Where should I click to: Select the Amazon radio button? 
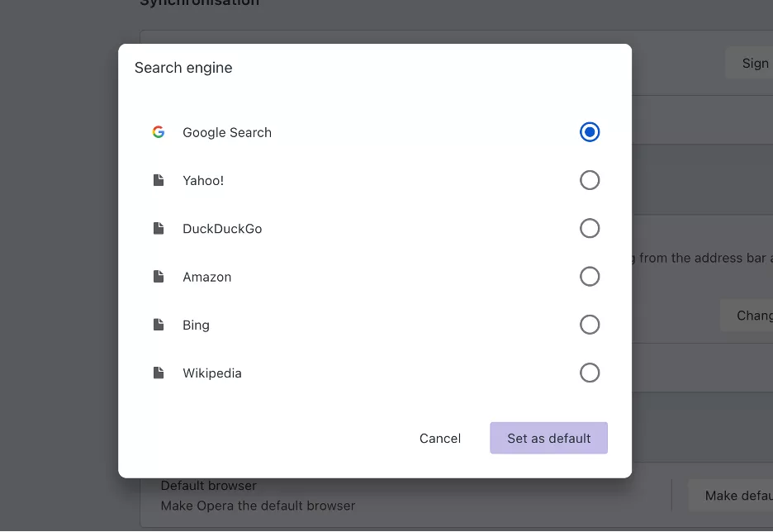pos(590,277)
